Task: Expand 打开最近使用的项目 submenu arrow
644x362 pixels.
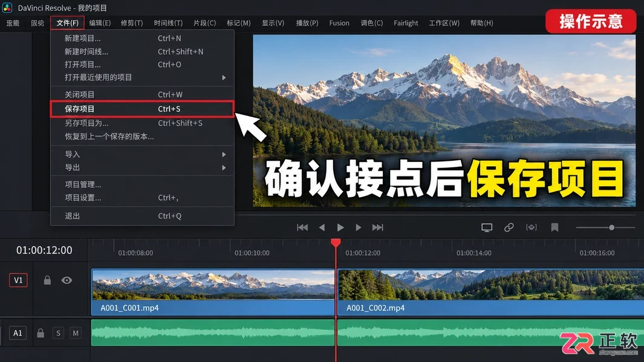Action: [224, 77]
